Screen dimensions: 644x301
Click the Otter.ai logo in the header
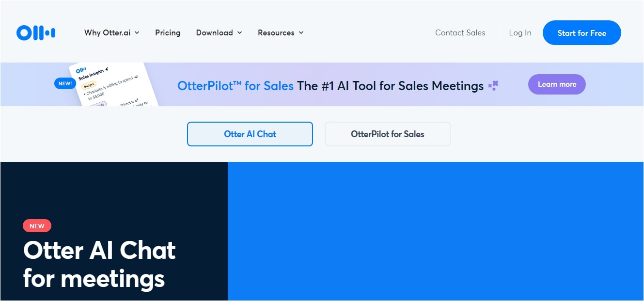pyautogui.click(x=36, y=33)
